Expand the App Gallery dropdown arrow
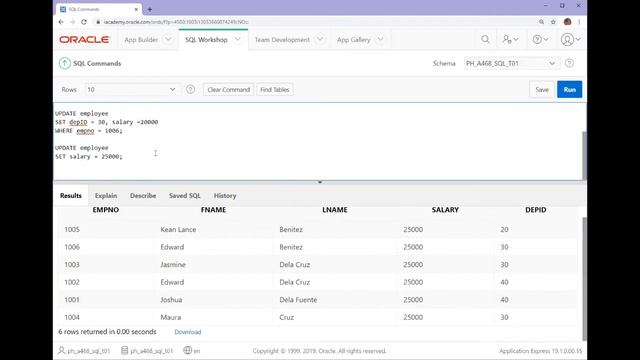The height and width of the screenshot is (360, 640). point(380,40)
